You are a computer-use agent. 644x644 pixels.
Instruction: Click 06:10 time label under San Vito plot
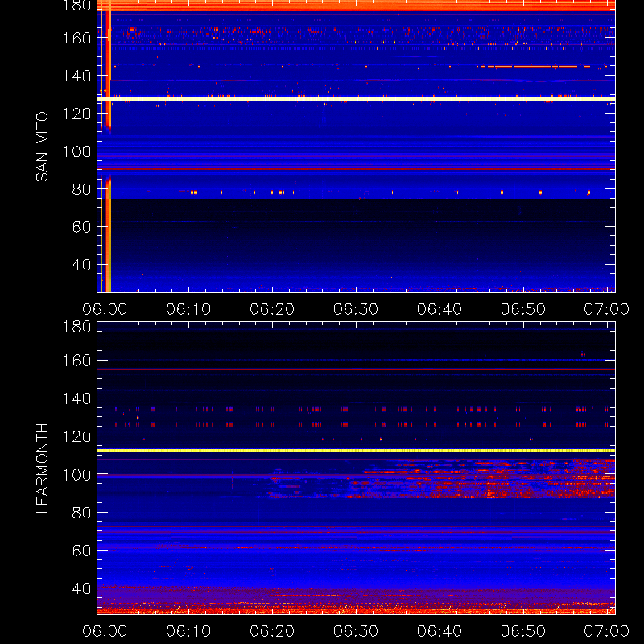(x=188, y=309)
